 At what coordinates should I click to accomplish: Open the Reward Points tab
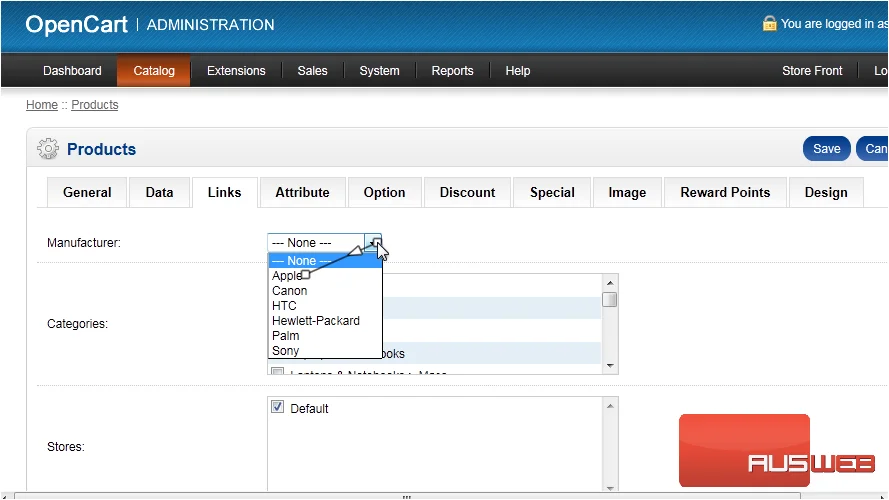pyautogui.click(x=725, y=193)
